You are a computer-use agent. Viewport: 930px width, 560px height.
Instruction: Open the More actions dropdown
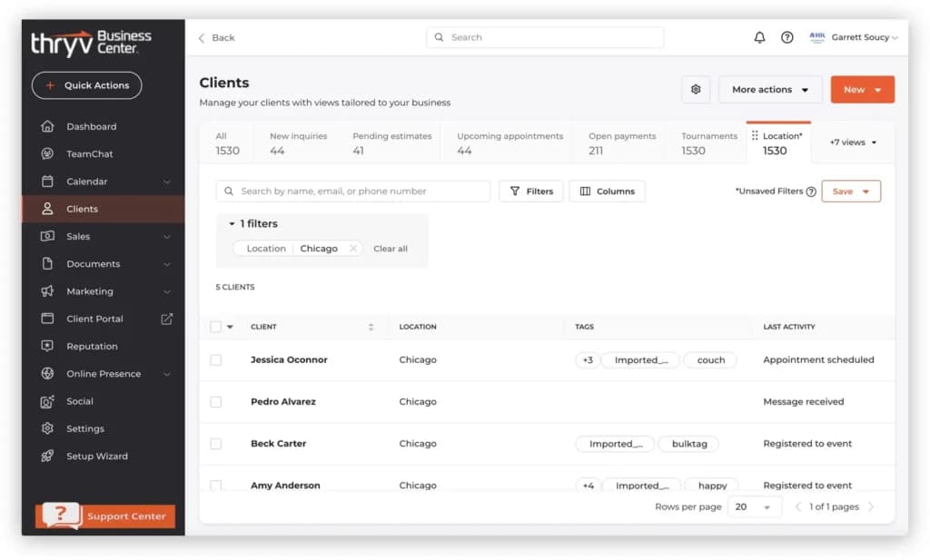pyautogui.click(x=770, y=90)
